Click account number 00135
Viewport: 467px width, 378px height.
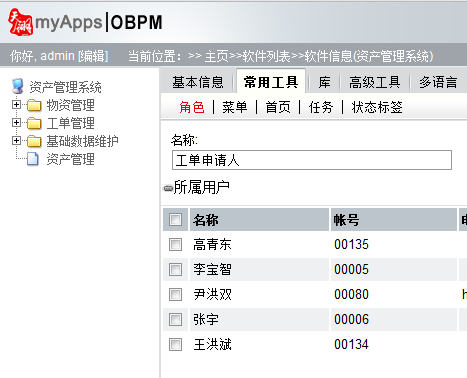(x=351, y=245)
